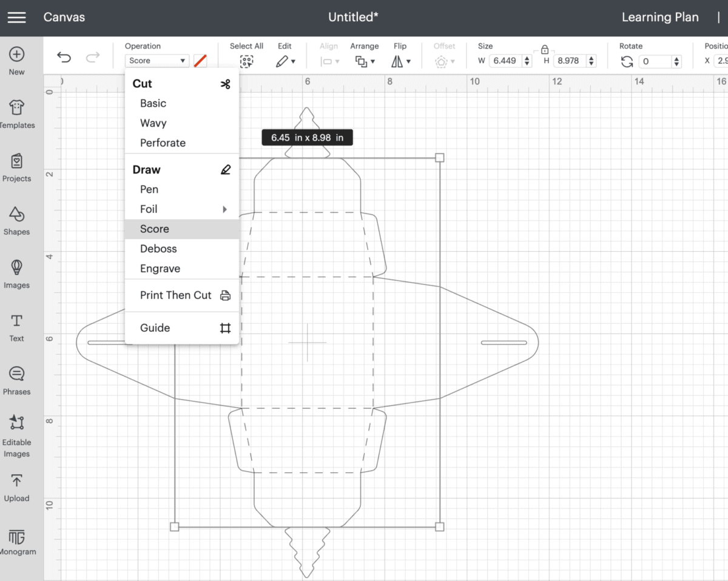This screenshot has width=728, height=581.
Task: Choose Perforate from the Cut options
Action: [x=163, y=143]
